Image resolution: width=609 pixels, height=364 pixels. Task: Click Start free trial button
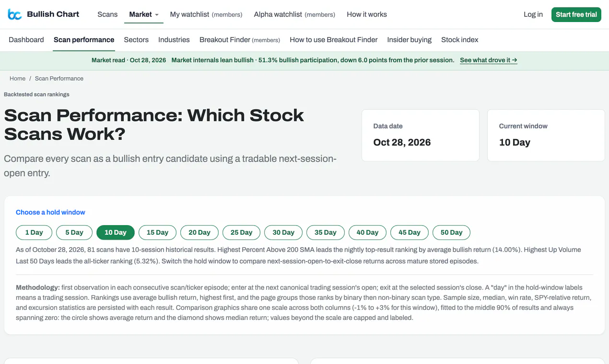pos(576,14)
